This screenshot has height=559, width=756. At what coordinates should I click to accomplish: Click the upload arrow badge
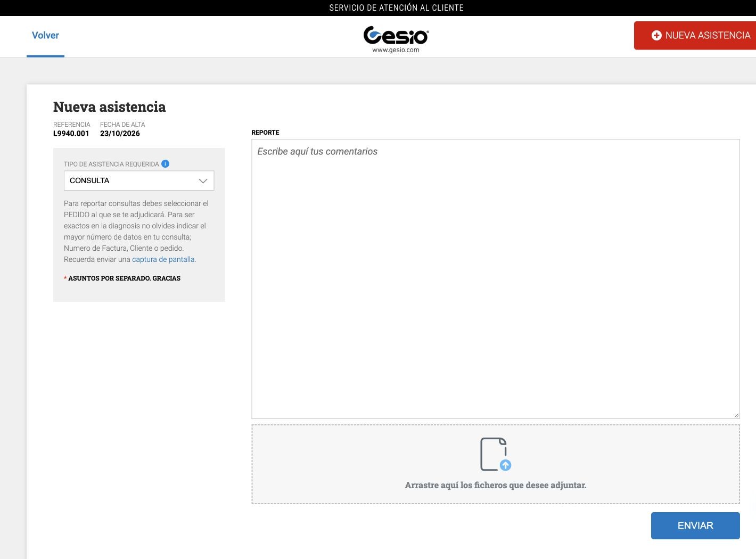[506, 465]
